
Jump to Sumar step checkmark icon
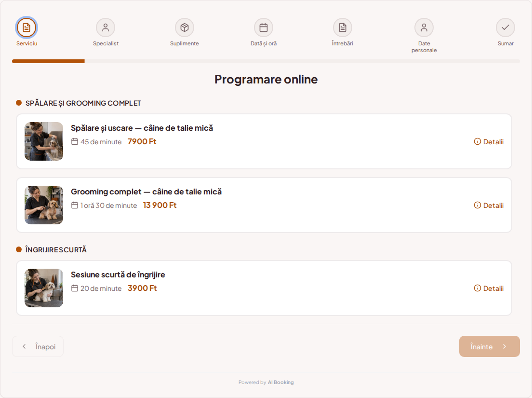505,27
